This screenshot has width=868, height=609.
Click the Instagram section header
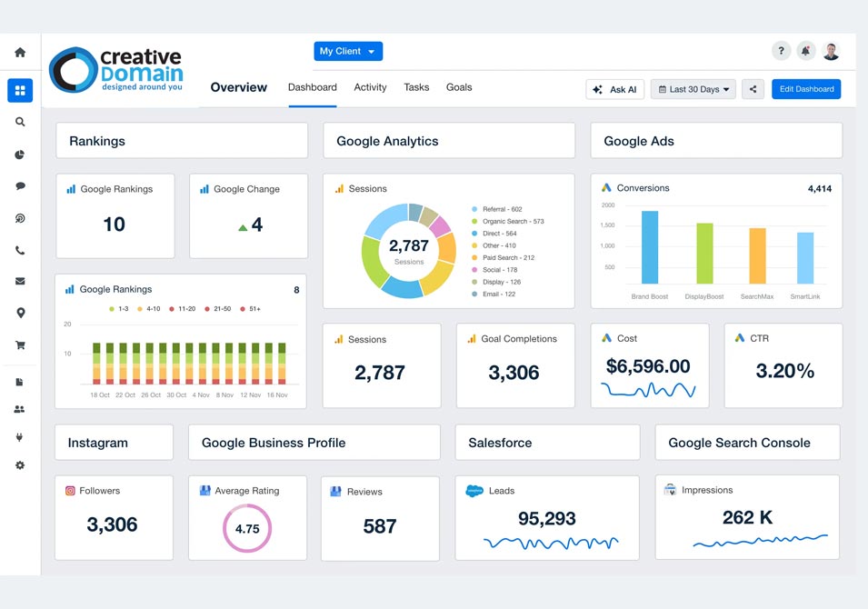coord(114,443)
